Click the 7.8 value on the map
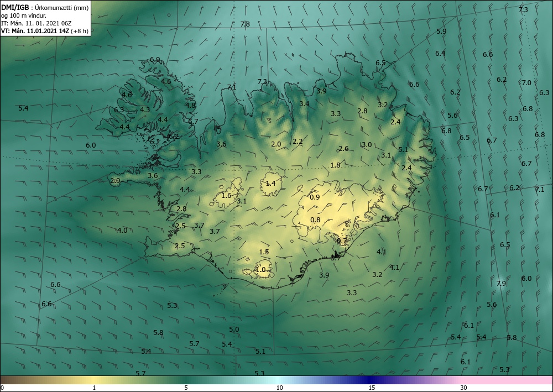Viewport: 553px width, 392px height. pyautogui.click(x=245, y=24)
